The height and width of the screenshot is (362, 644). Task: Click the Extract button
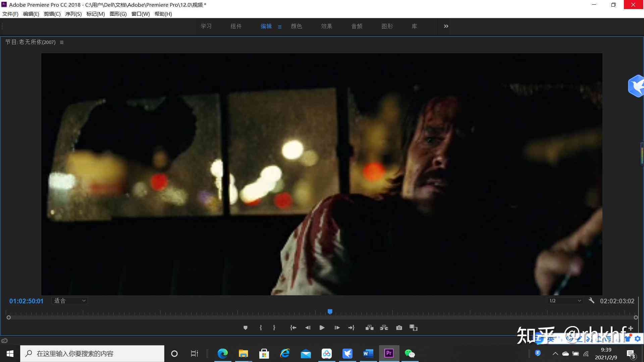coord(384,328)
